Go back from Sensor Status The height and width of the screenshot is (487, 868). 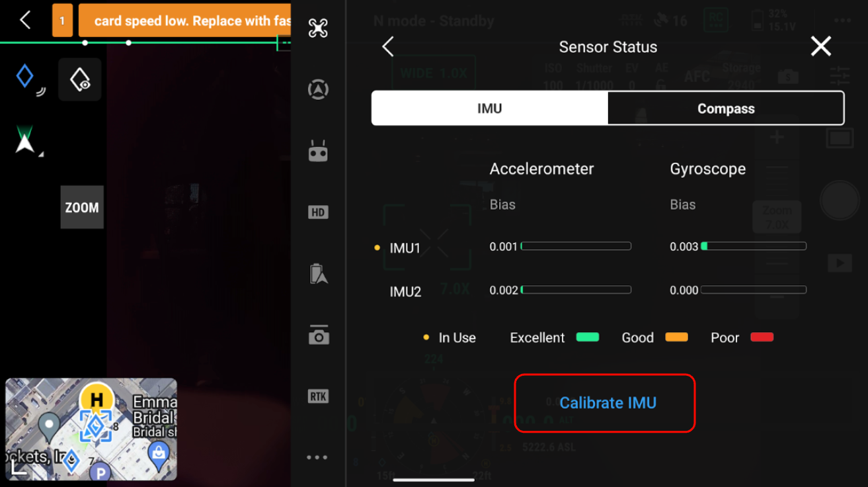tap(388, 47)
